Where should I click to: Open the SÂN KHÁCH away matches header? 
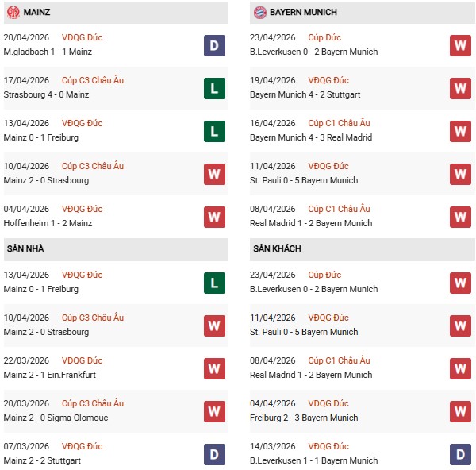[x=278, y=249]
